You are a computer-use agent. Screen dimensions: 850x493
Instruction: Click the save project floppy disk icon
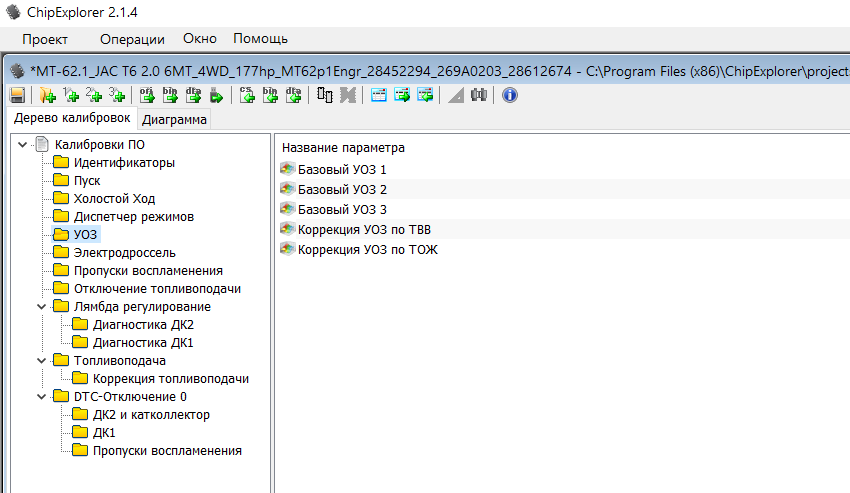pos(17,95)
